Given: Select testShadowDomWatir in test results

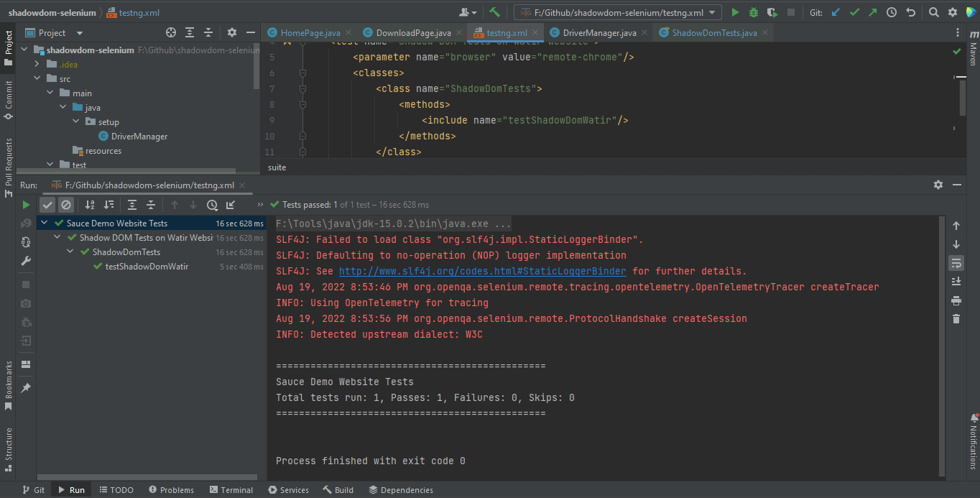Looking at the screenshot, I should click(x=147, y=267).
